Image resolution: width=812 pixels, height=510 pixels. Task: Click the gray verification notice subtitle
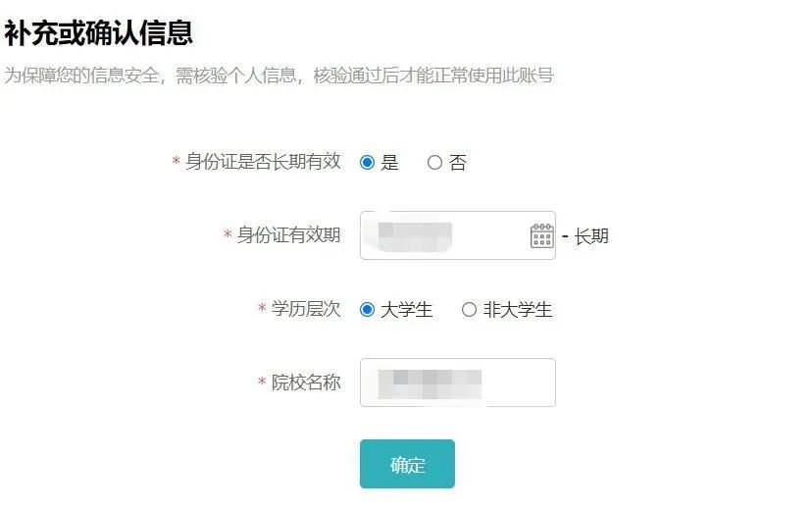pyautogui.click(x=279, y=76)
